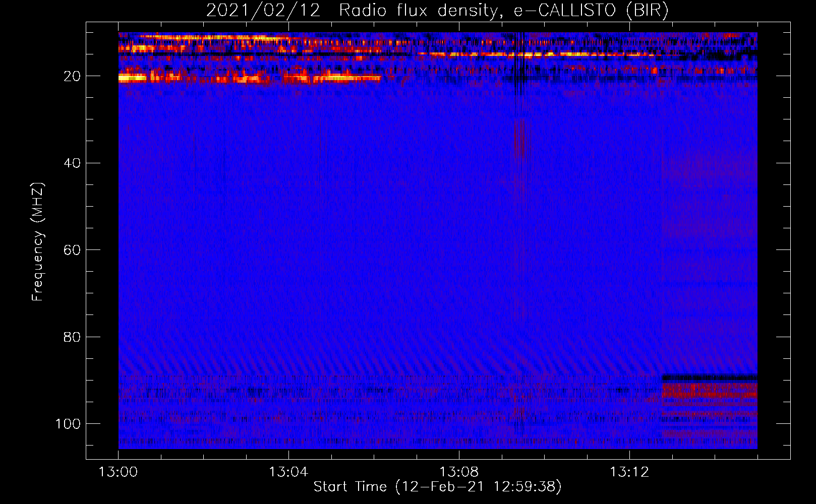Click the '13:04' time tick label
This screenshot has height=504, width=816.
(x=288, y=472)
